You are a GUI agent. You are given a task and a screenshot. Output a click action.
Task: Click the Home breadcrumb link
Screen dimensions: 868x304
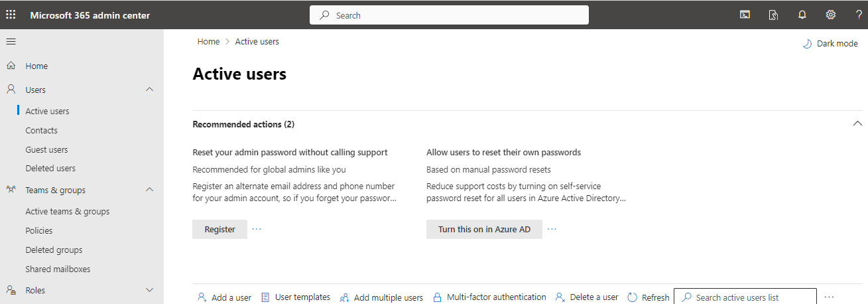point(208,42)
